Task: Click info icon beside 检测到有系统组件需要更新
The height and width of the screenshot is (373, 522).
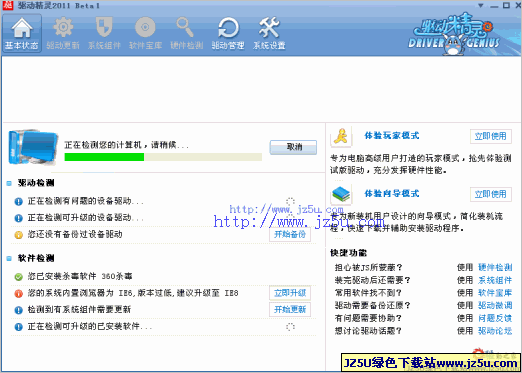Action: [19, 310]
